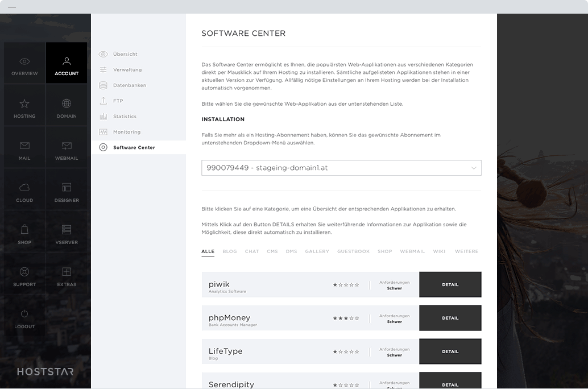Click the Software Center disc icon
Image resolution: width=588 pixels, height=389 pixels.
point(103,147)
